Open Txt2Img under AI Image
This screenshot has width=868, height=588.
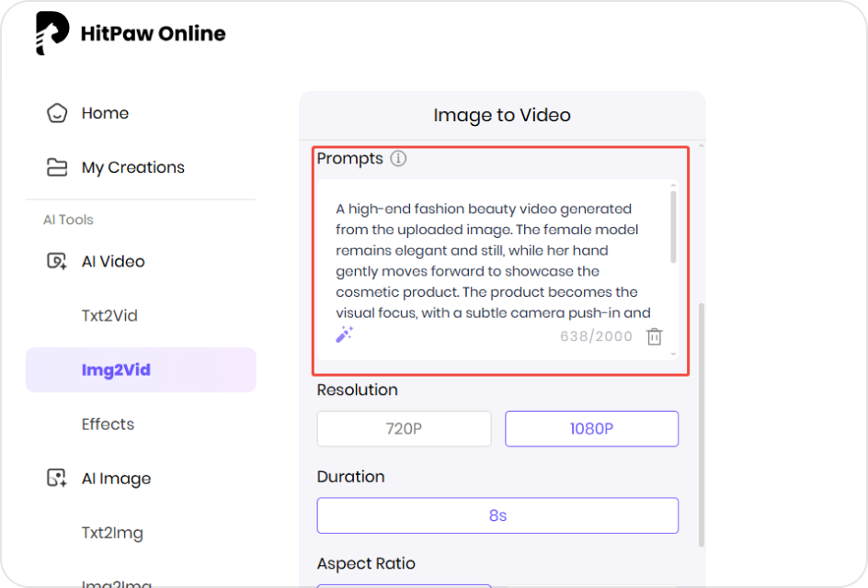[112, 533]
